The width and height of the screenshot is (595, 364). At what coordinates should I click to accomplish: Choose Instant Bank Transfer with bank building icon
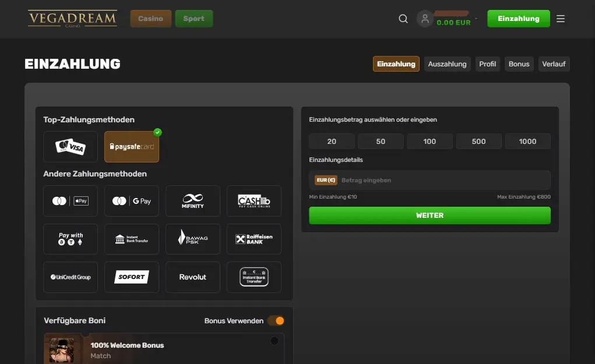click(x=132, y=239)
